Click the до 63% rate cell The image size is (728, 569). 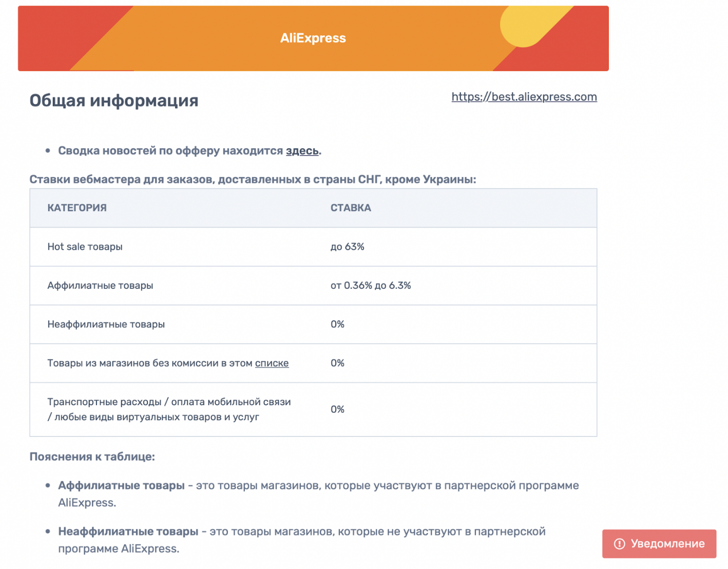[347, 247]
